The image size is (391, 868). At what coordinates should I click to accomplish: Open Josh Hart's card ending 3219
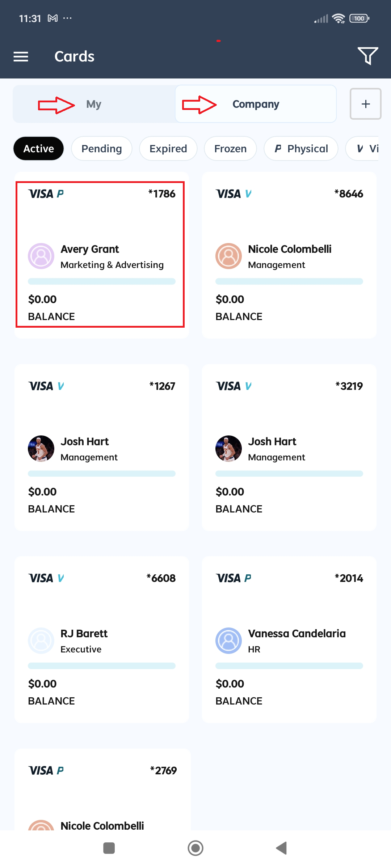pyautogui.click(x=289, y=448)
